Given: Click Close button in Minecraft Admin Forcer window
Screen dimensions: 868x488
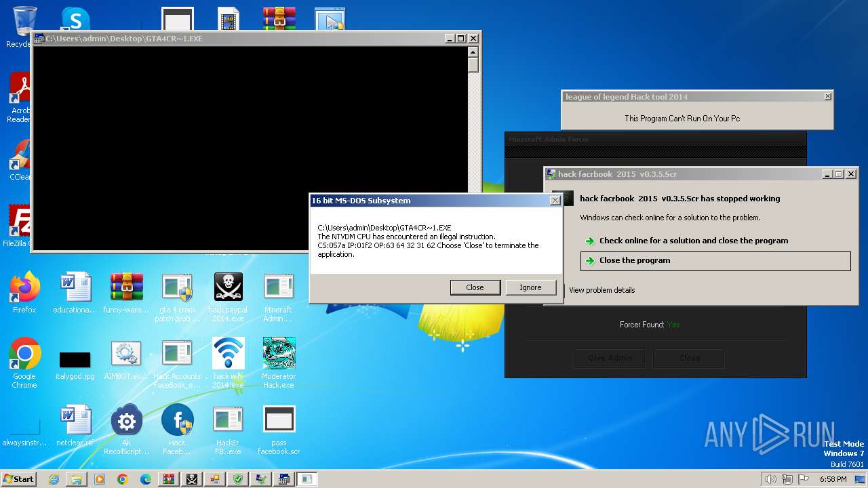Looking at the screenshot, I should (x=689, y=358).
